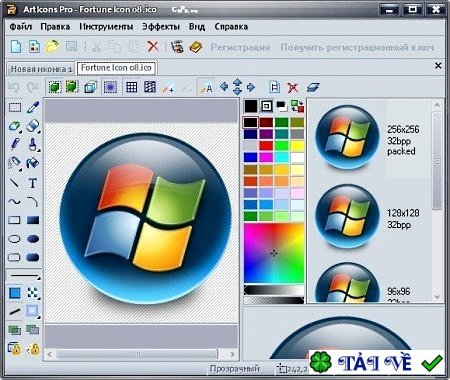This screenshot has width=450, height=380.
Task: Switch to the Новая иконка 1 tab
Action: (x=41, y=69)
